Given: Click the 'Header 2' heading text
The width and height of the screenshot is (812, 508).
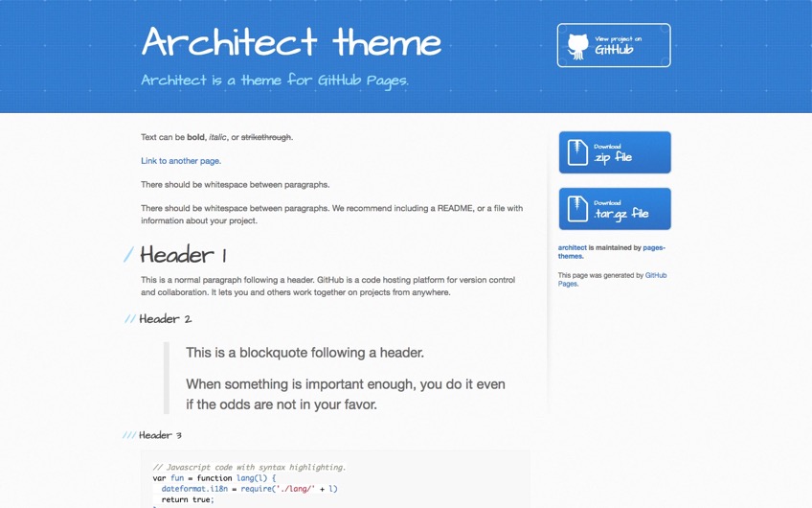Looking at the screenshot, I should point(166,319).
